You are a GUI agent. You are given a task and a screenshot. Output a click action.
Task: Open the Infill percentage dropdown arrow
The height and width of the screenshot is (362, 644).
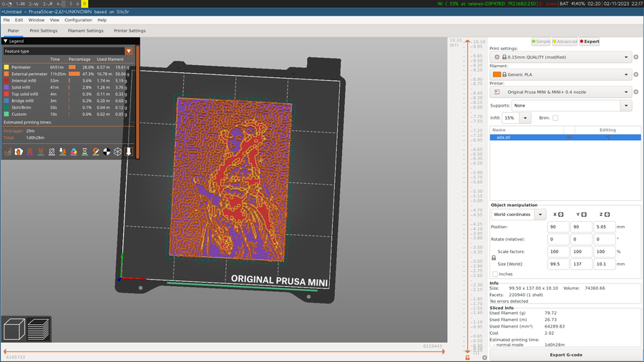pos(525,118)
